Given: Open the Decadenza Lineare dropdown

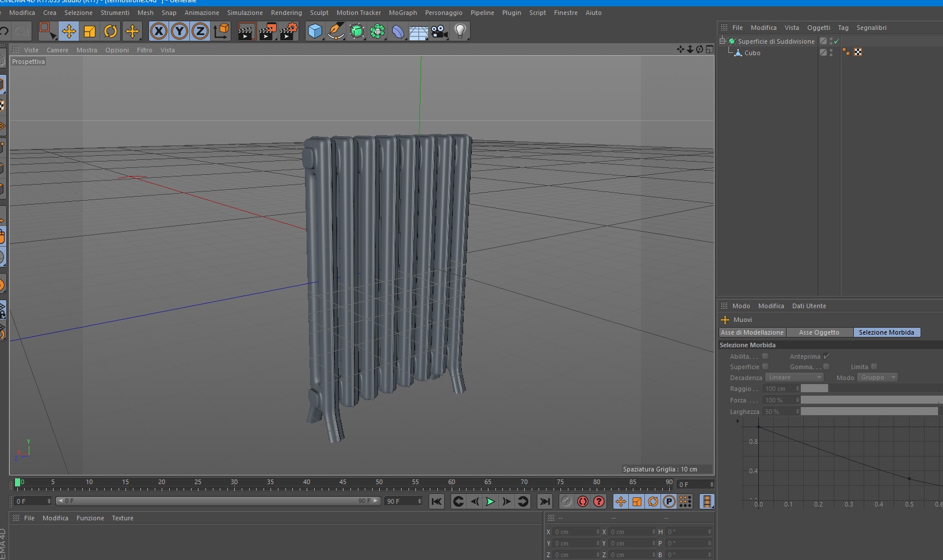Looking at the screenshot, I should (x=794, y=378).
